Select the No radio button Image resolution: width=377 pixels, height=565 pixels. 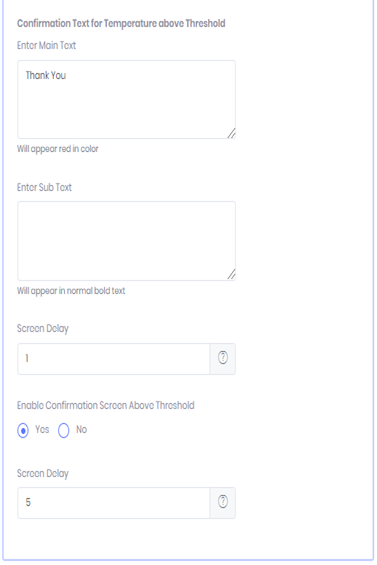[64, 430]
